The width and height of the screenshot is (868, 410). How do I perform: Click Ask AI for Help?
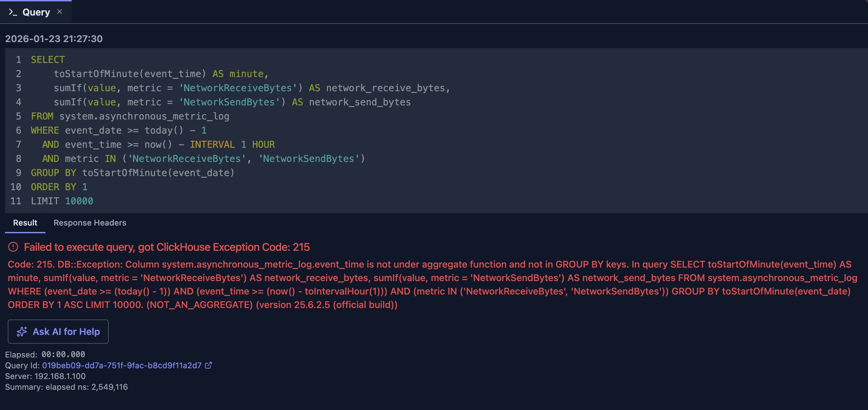pyautogui.click(x=58, y=331)
